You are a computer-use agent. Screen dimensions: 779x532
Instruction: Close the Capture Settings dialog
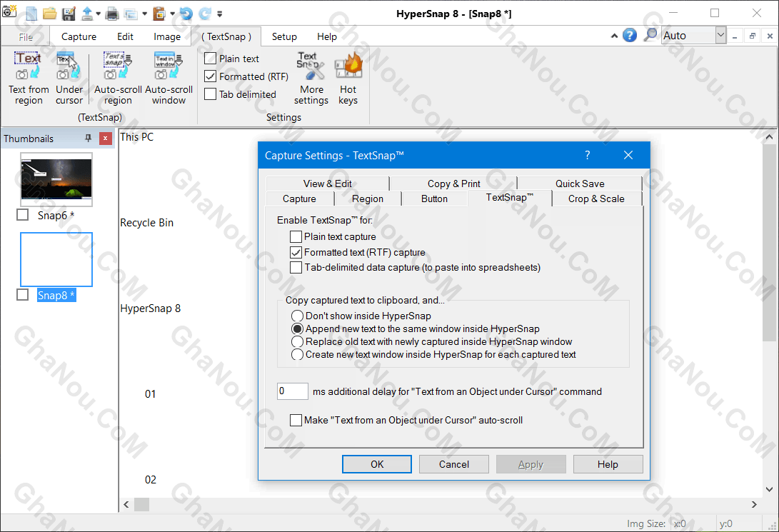[628, 156]
